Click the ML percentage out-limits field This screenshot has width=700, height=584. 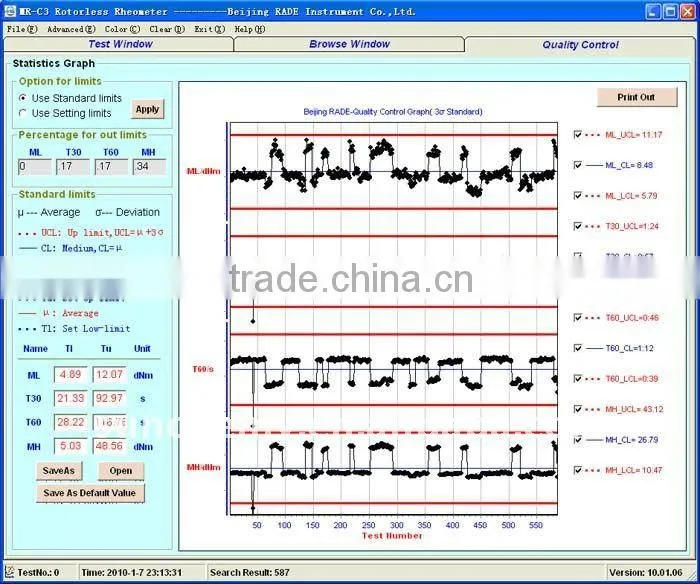coord(34,167)
